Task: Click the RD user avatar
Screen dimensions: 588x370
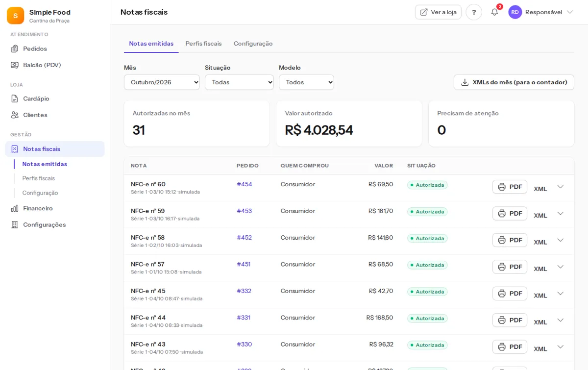Action: pos(515,12)
